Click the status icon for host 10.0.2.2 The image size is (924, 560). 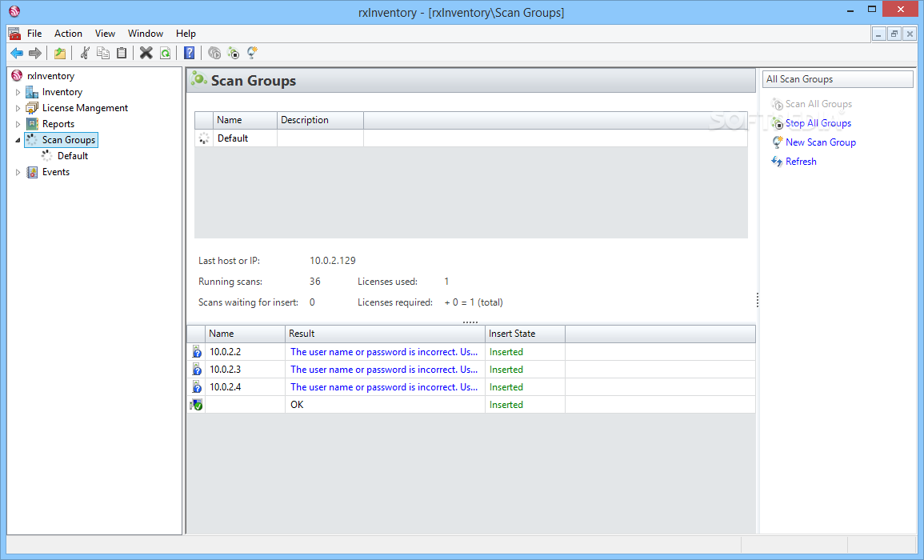pos(196,352)
